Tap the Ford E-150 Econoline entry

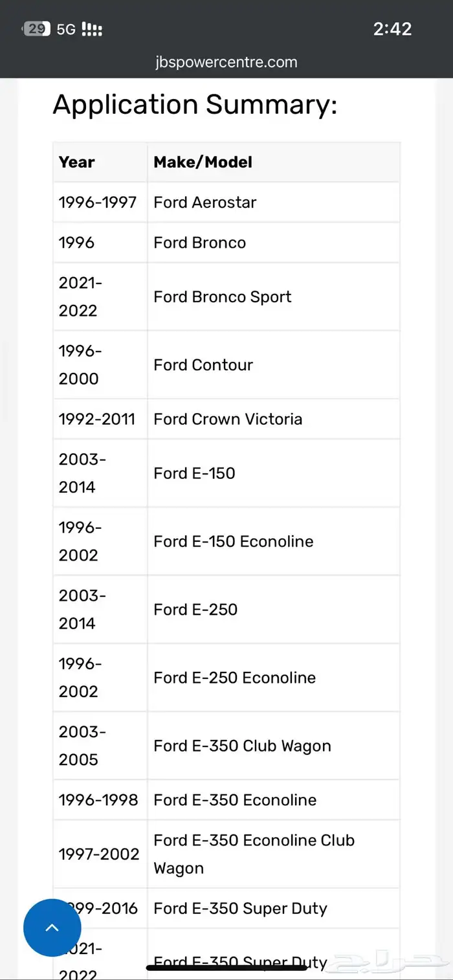[233, 542]
